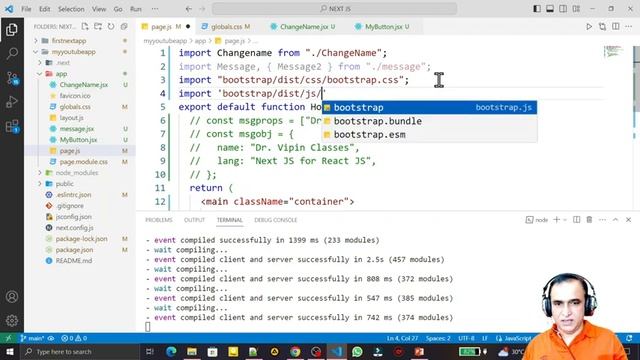The width and height of the screenshot is (640, 360).
Task: Open next.config.js in the explorer
Action: tap(80, 227)
